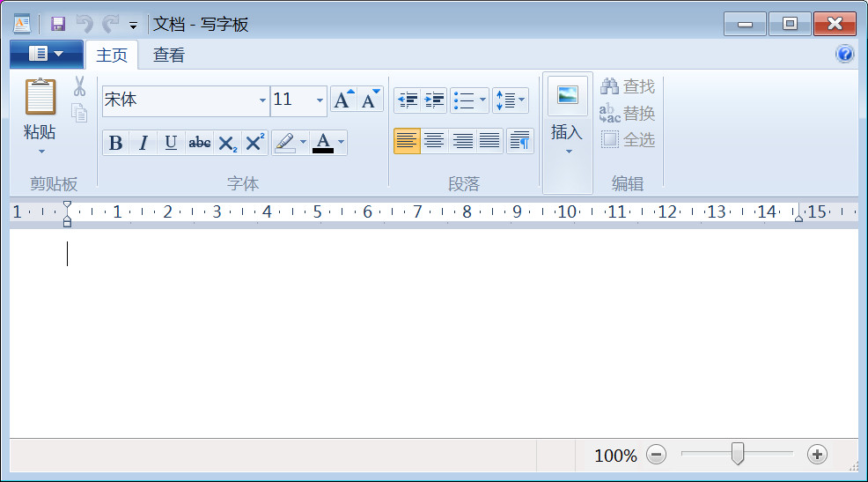
Task: Click the Cut scissors icon
Action: [x=79, y=86]
